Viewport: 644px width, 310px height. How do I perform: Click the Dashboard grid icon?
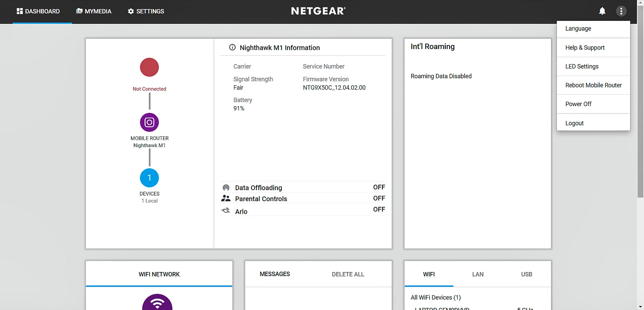coord(20,11)
